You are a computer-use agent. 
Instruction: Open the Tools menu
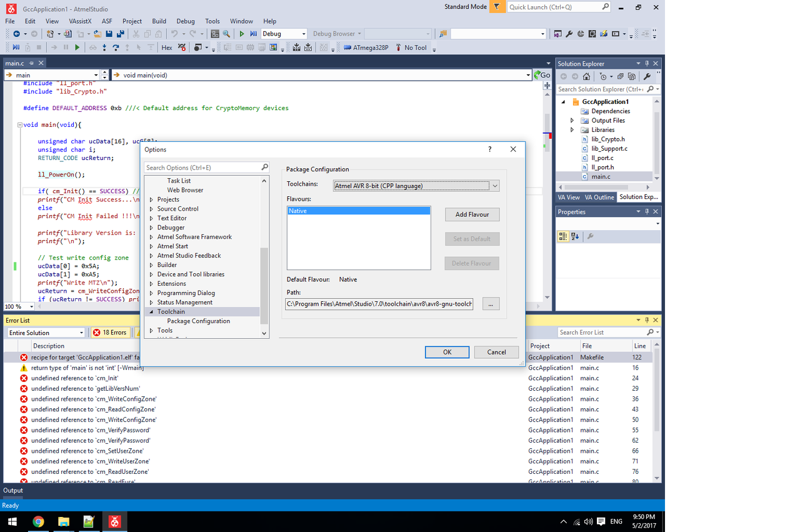(212, 21)
